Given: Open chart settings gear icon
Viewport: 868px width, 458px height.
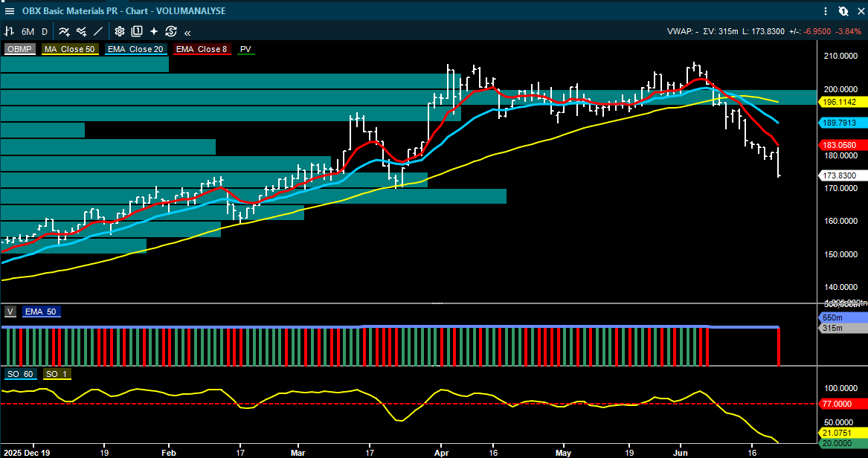Looking at the screenshot, I should tap(120, 31).
